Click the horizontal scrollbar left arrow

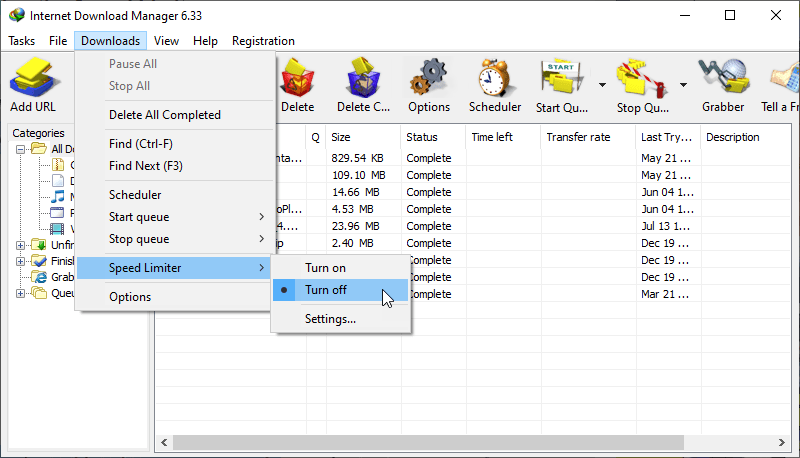pos(164,442)
